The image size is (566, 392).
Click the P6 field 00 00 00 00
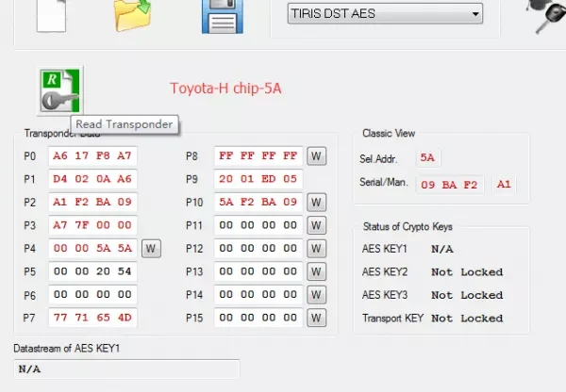tap(92, 295)
